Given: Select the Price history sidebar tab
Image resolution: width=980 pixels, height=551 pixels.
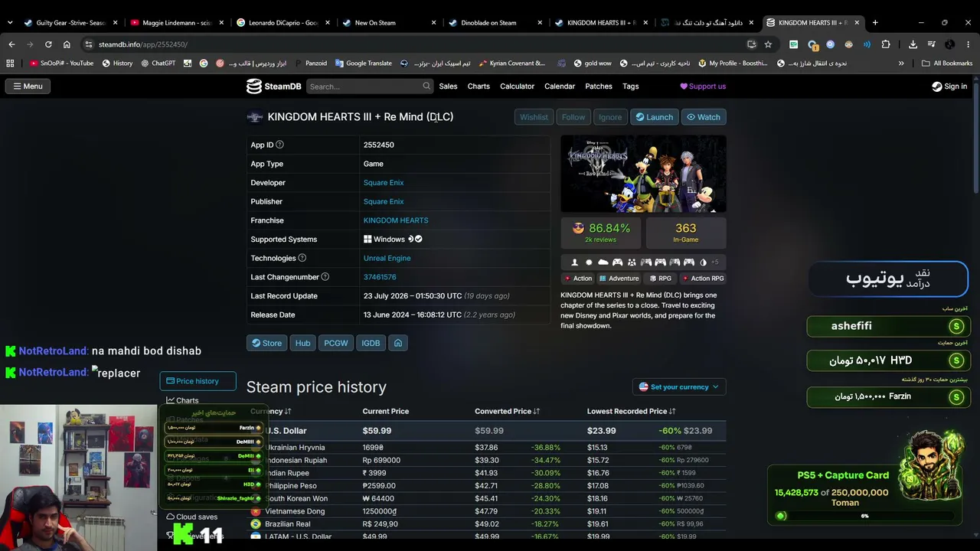Looking at the screenshot, I should point(198,381).
